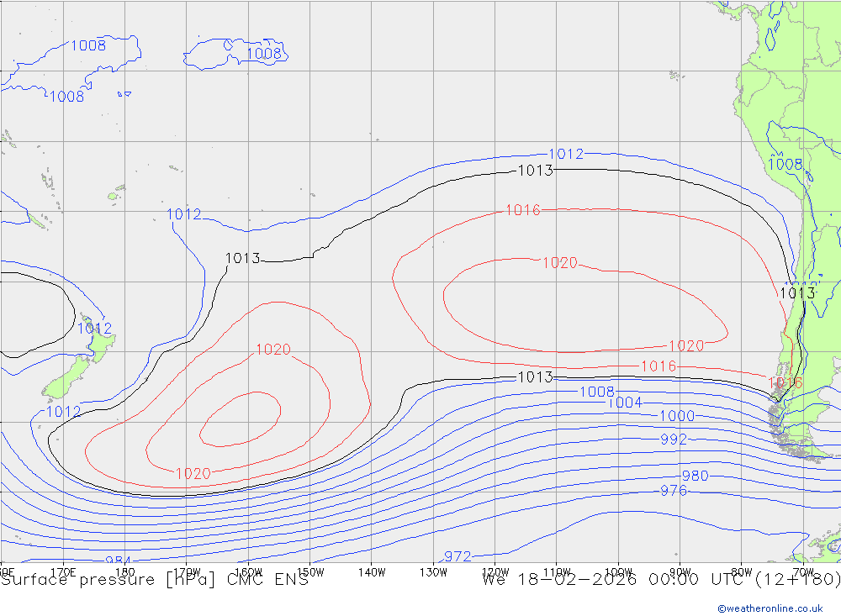Image resolution: width=841 pixels, height=616 pixels.
Task: Click the 984 isobar label
Action: point(118,561)
